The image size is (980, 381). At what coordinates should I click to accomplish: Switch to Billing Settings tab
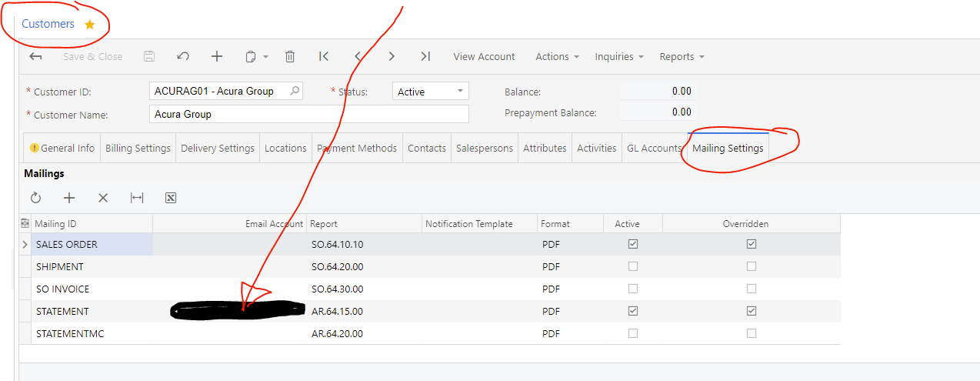coord(138,148)
